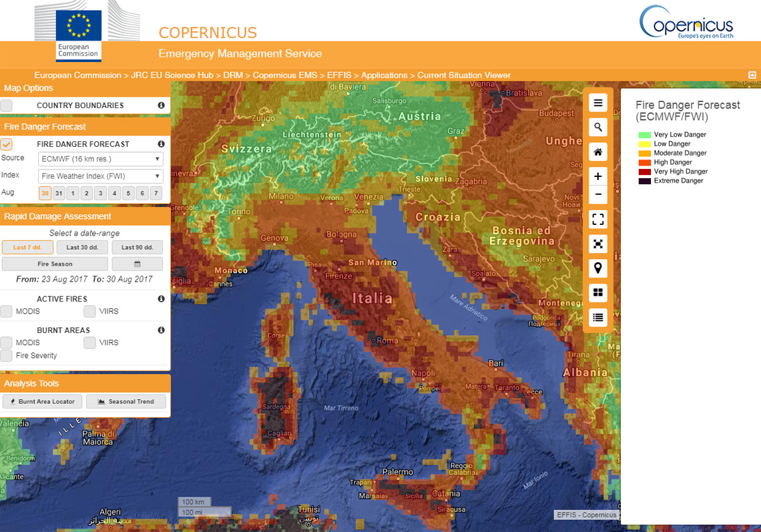Screen dimensions: 761x532
Task: Choose Last 30 dd. date range
Action: [83, 247]
